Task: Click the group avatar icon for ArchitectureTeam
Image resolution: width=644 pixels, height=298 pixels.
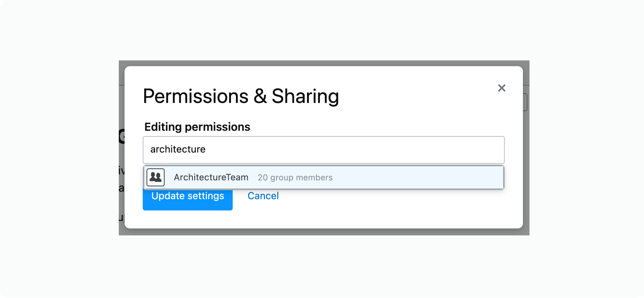Action: point(155,177)
